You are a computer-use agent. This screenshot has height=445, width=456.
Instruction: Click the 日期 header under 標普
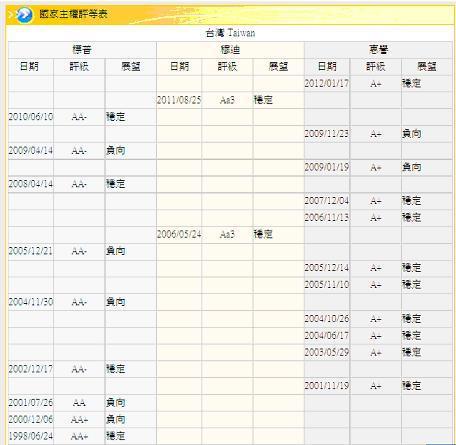(29, 66)
